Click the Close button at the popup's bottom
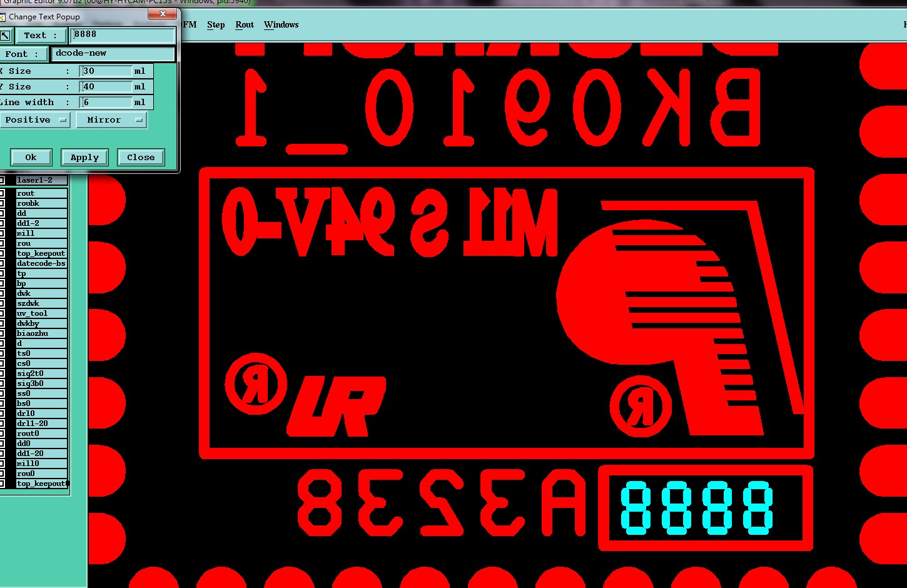The image size is (907, 588). (x=141, y=158)
